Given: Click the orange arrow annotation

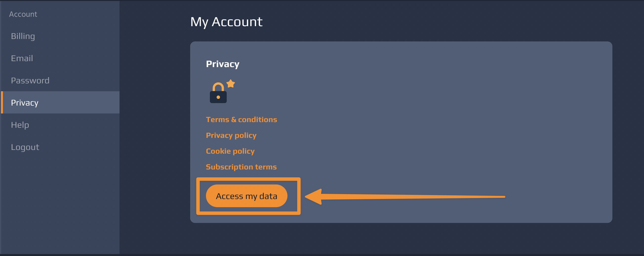Looking at the screenshot, I should pyautogui.click(x=405, y=197).
